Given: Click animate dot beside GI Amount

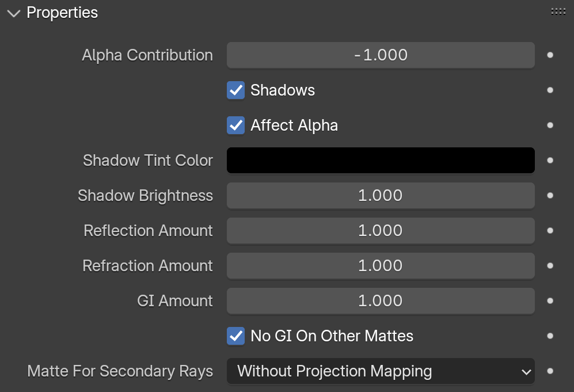Looking at the screenshot, I should click(550, 301).
